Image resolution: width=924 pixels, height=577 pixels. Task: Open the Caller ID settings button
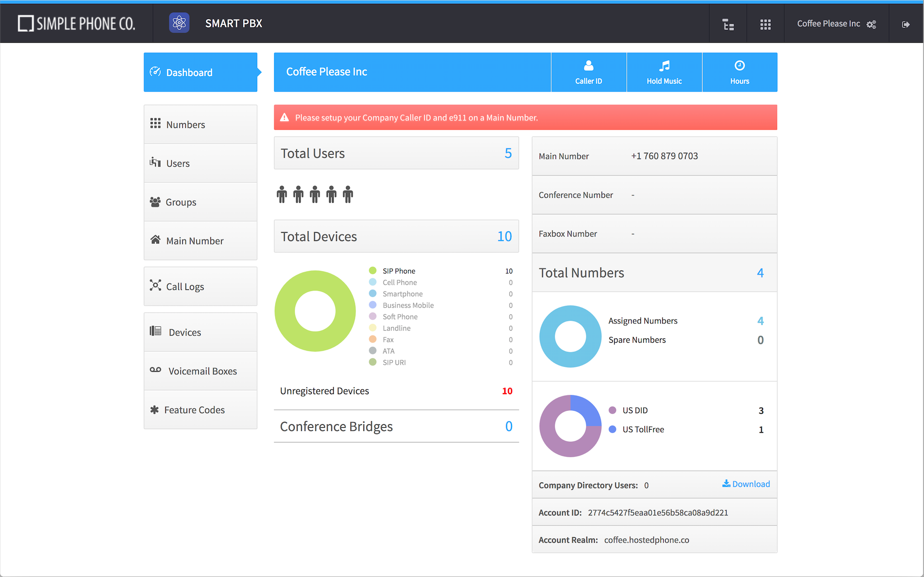[x=589, y=72]
